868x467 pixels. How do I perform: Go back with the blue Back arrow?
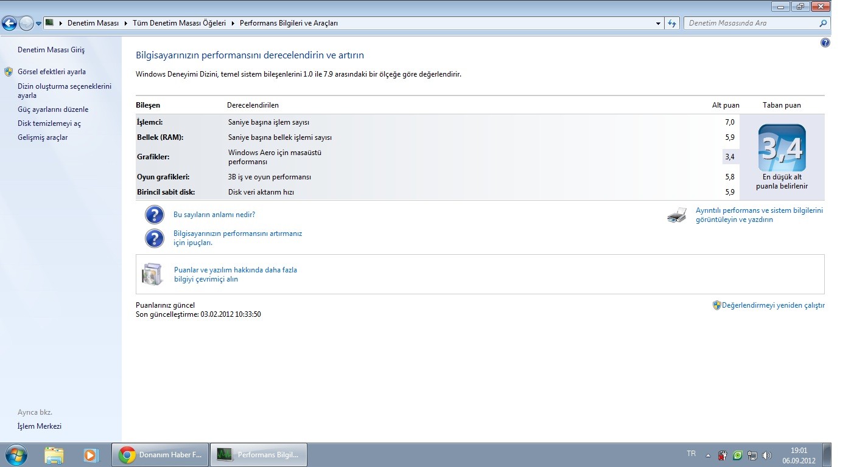9,24
